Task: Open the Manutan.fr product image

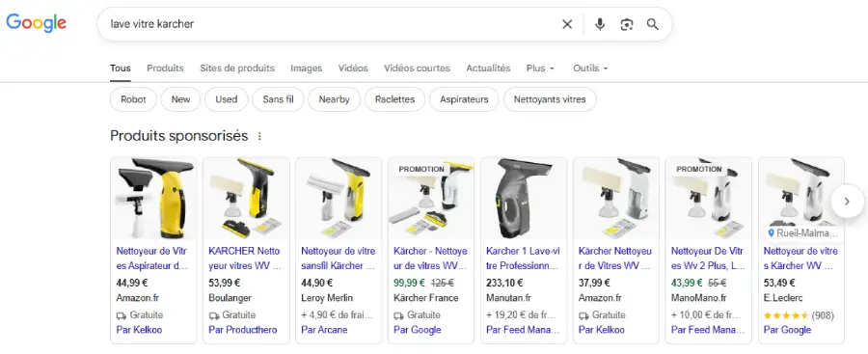Action: click(523, 199)
